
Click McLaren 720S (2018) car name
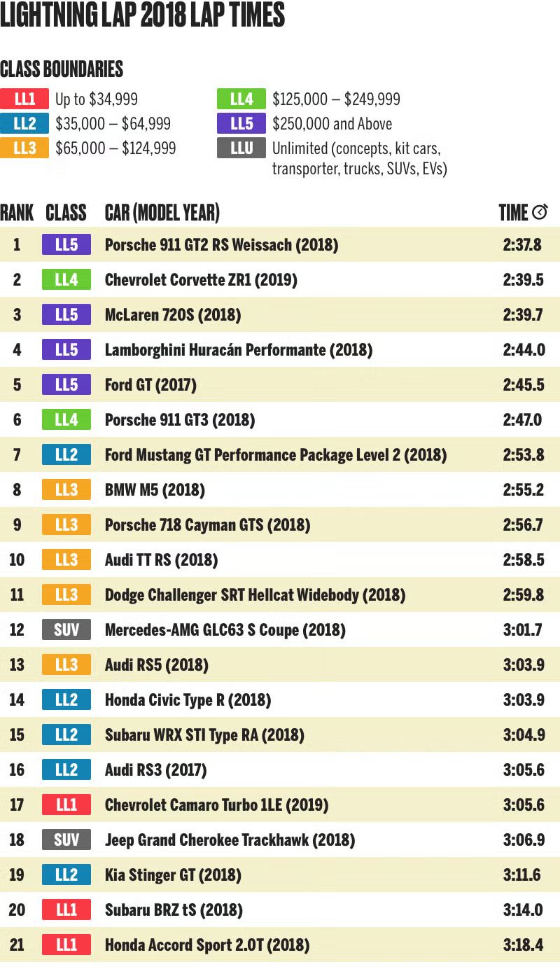click(x=173, y=315)
